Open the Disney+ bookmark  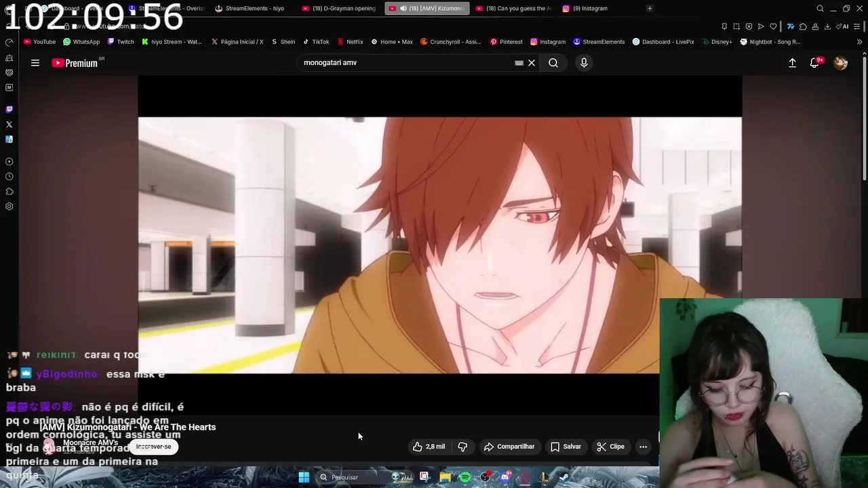717,42
